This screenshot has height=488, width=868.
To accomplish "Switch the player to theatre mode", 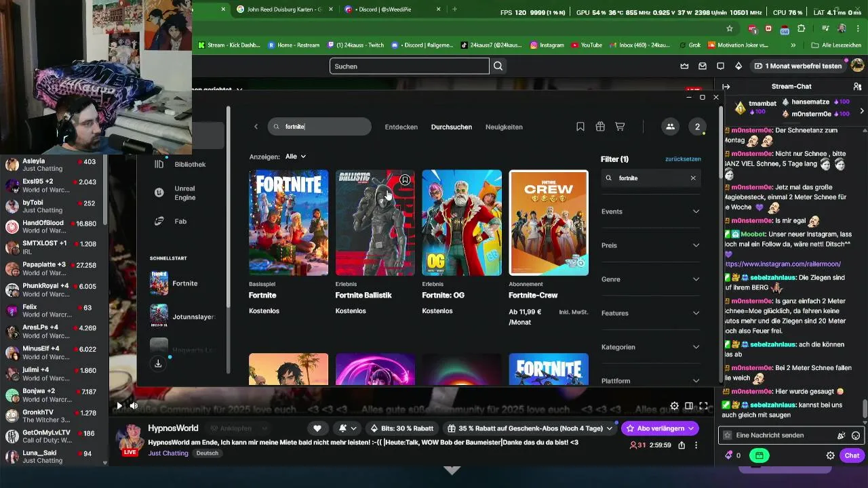I will pyautogui.click(x=689, y=406).
